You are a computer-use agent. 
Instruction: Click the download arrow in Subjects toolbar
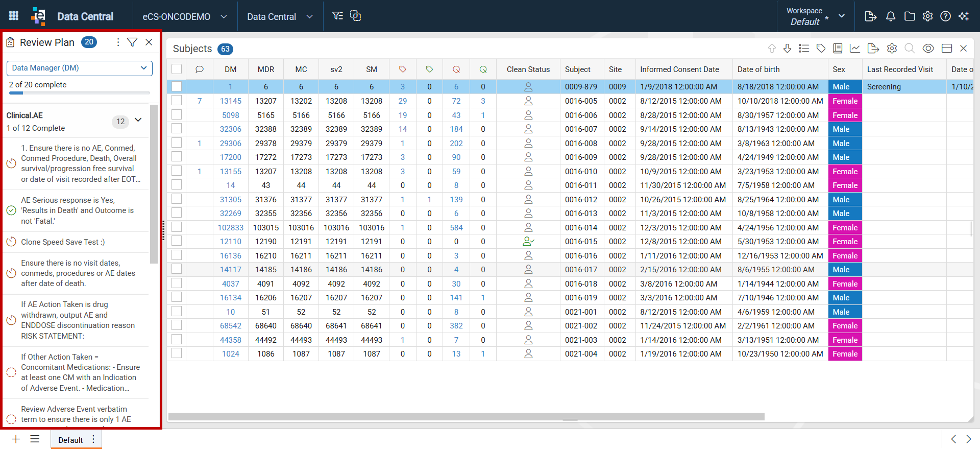pyautogui.click(x=788, y=48)
